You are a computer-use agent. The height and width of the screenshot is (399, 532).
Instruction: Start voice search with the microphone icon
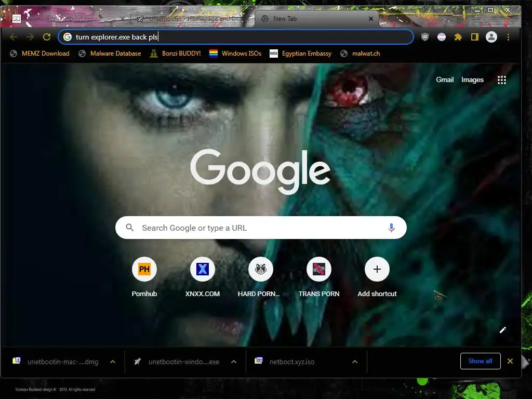[391, 228]
